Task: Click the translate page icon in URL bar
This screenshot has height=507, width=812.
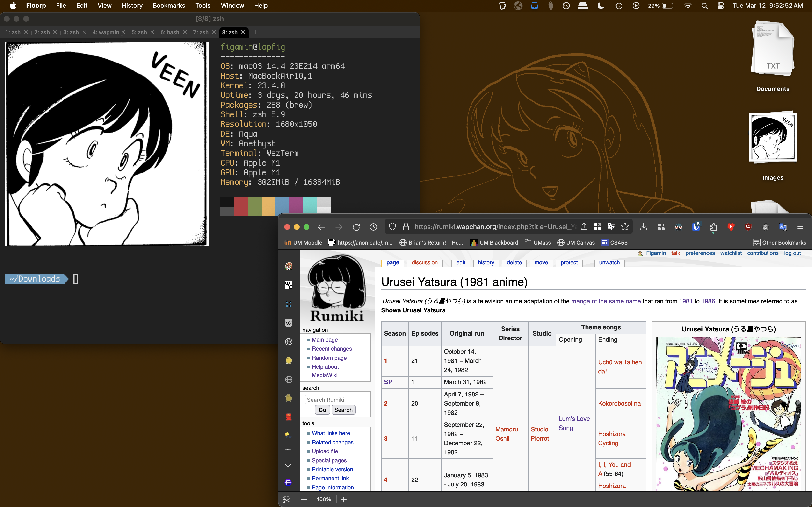Action: click(611, 227)
